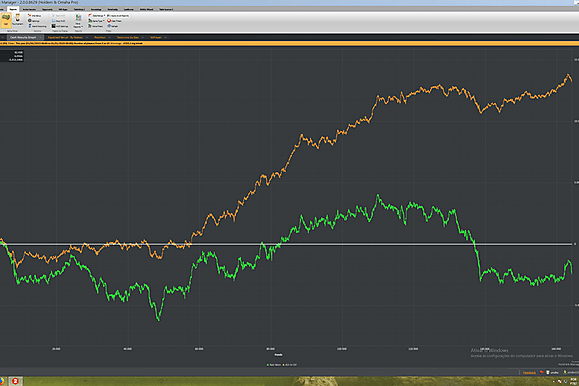Select the Expected Value By Stakes report tab

65,37
